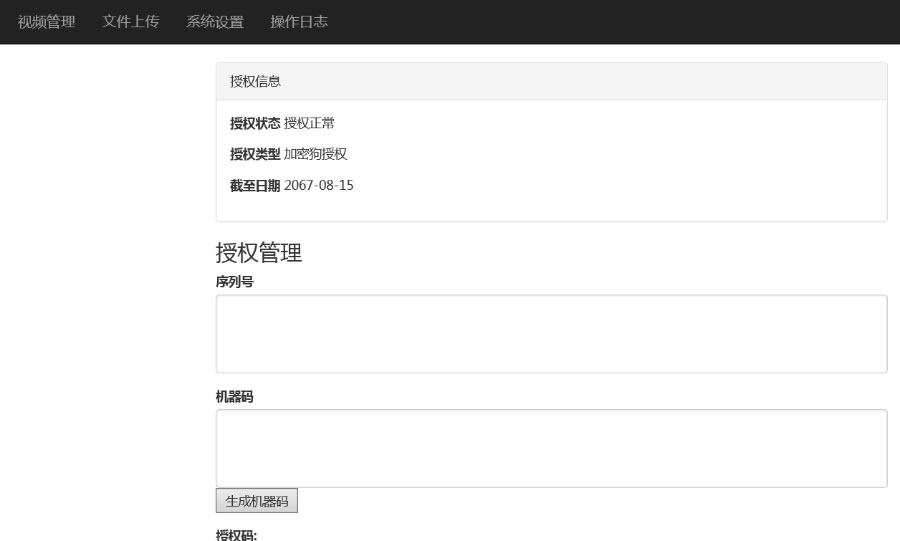
Task: Click inside the 机器码 text box
Action: pos(551,448)
